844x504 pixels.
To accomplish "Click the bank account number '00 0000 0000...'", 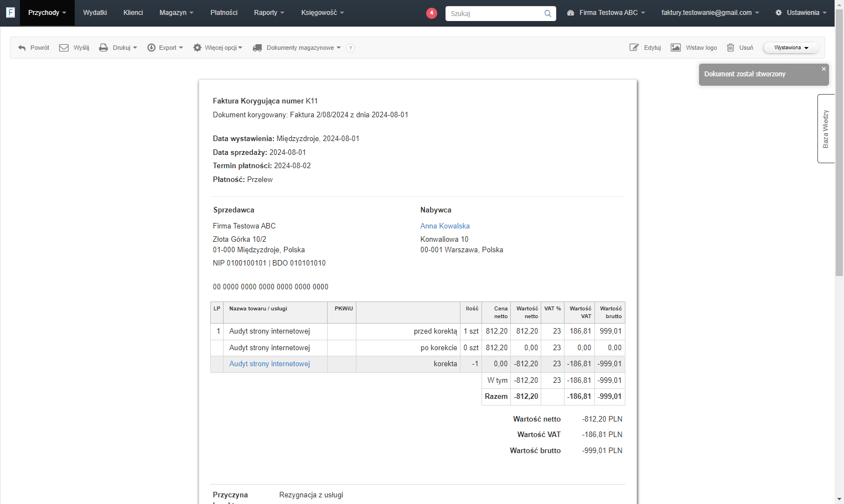I will coord(271,287).
